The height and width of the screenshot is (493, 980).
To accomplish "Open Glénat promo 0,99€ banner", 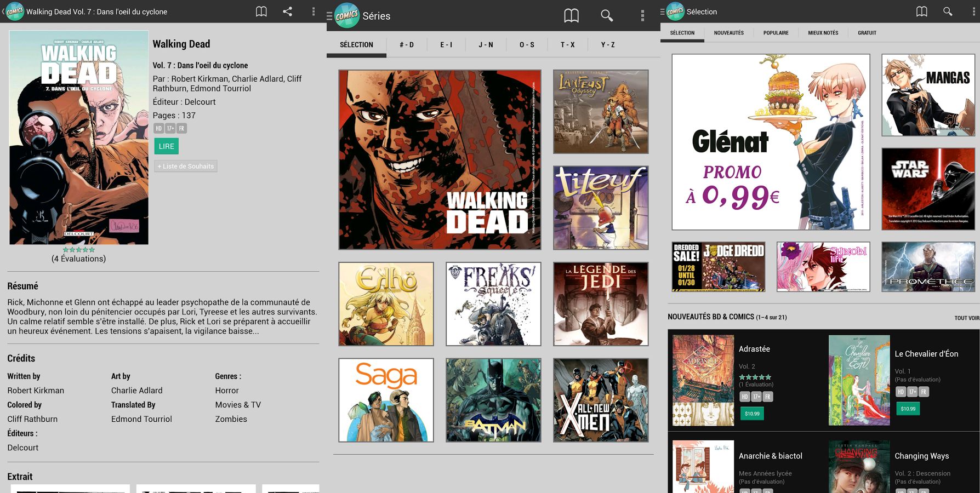I will [x=771, y=142].
